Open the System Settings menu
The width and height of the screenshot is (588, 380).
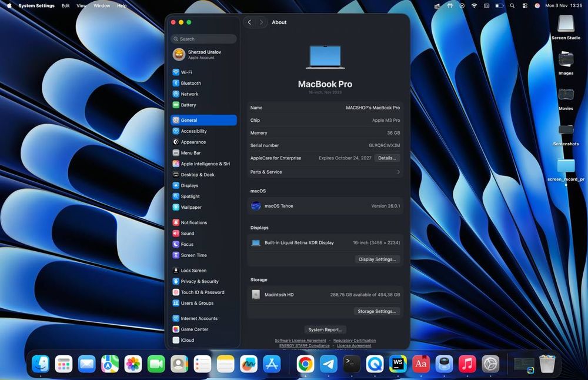(36, 6)
